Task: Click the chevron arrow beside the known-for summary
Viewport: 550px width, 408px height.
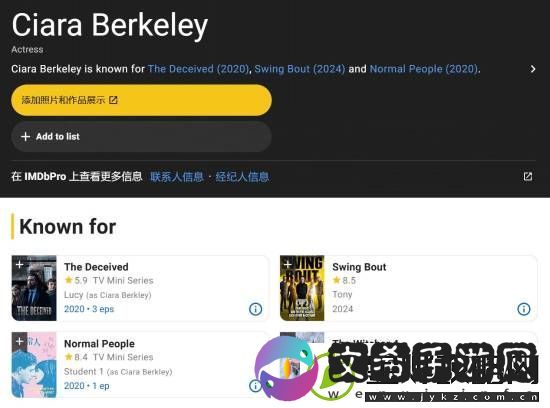Action: pos(533,69)
